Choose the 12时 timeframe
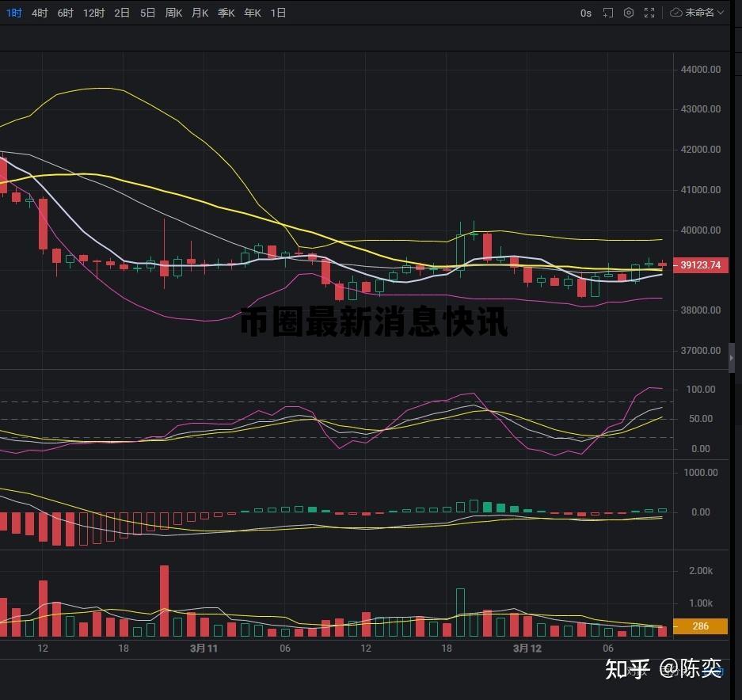 click(x=93, y=13)
